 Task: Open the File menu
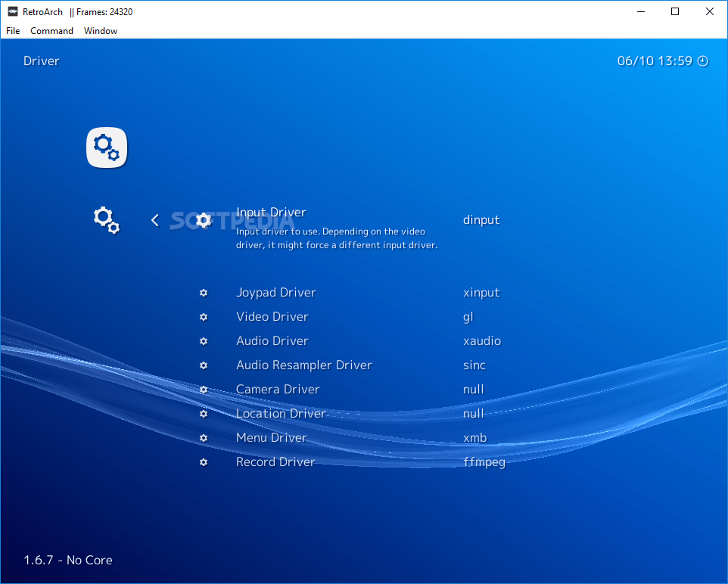13,31
